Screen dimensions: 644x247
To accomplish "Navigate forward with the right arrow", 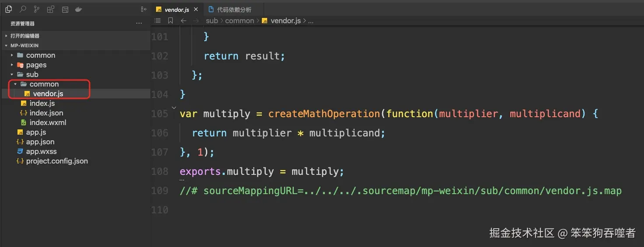I will pyautogui.click(x=196, y=21).
